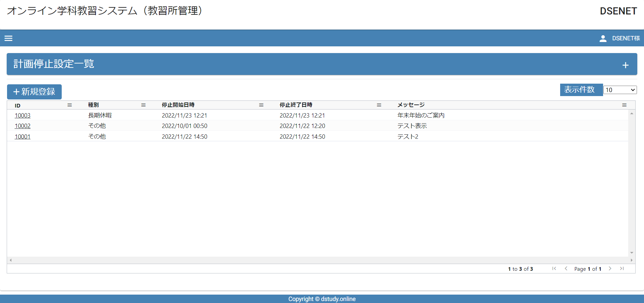Open record ID 10003 link
Image resolution: width=644 pixels, height=303 pixels.
tap(22, 116)
